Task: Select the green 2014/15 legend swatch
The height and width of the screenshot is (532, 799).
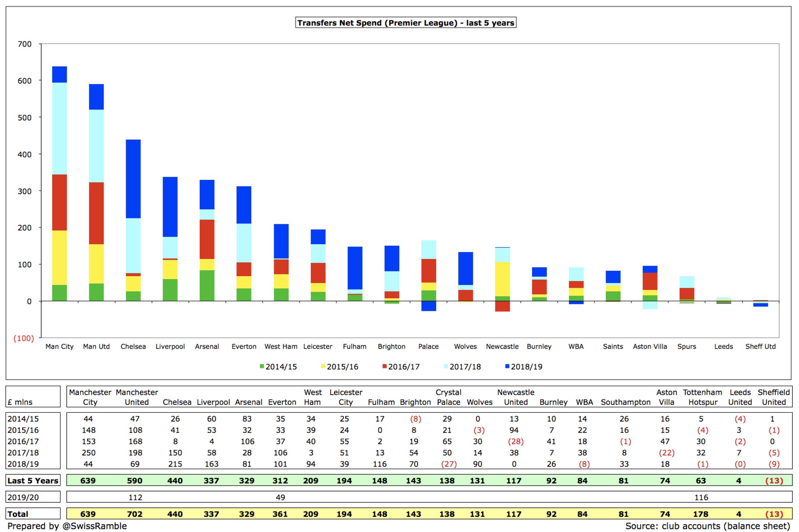Action: 262,366
